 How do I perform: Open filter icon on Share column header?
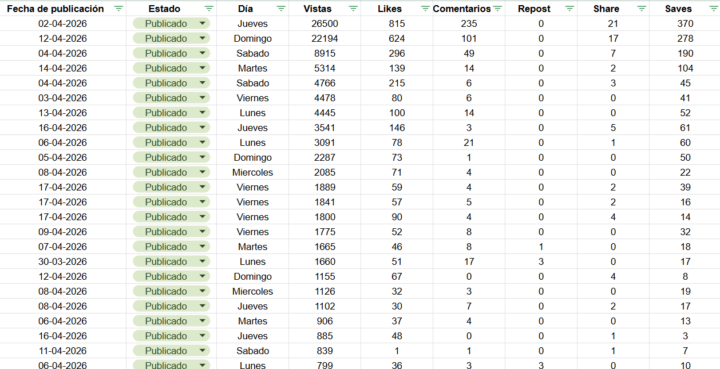tap(641, 9)
